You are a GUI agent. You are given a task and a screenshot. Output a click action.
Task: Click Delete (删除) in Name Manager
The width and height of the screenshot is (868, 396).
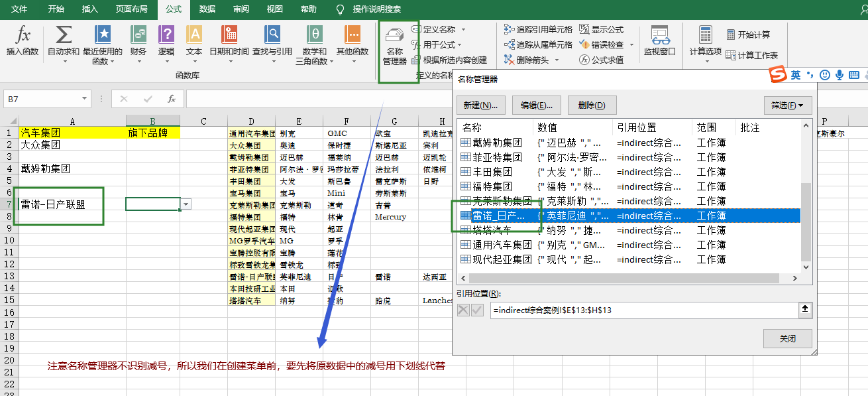[x=592, y=105]
